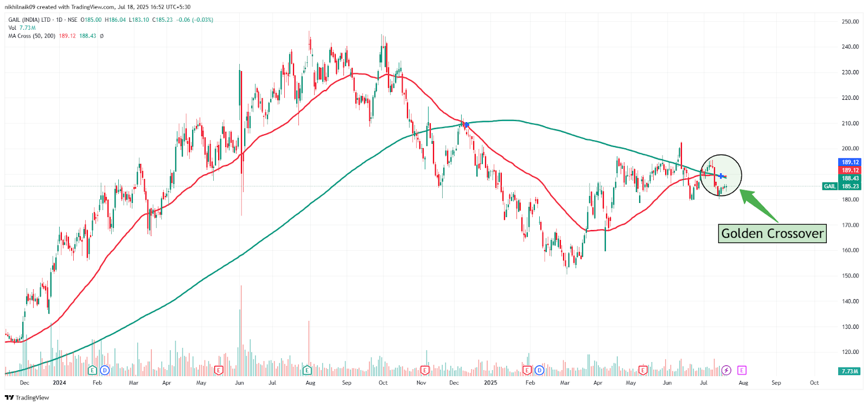Click the red 189.12 price axis label
Viewport: 868px width, 406px height.
point(850,170)
